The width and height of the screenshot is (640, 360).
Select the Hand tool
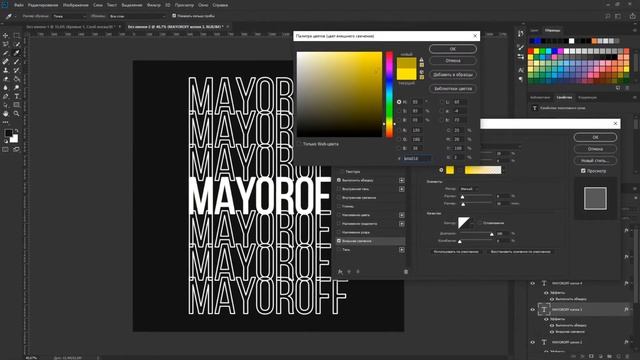[5, 113]
